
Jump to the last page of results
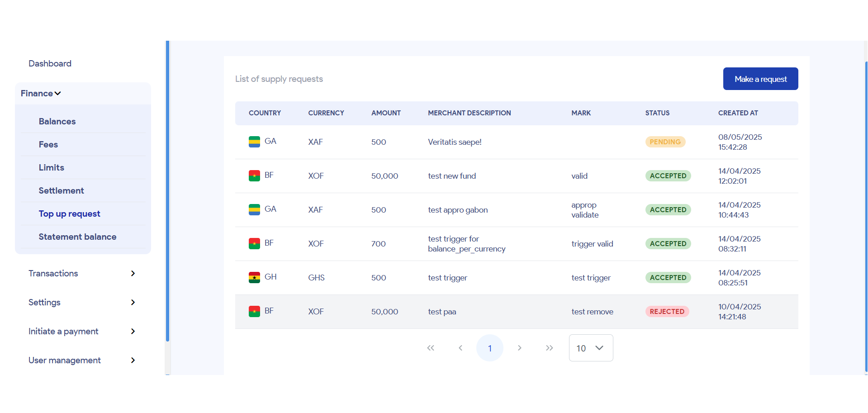549,348
